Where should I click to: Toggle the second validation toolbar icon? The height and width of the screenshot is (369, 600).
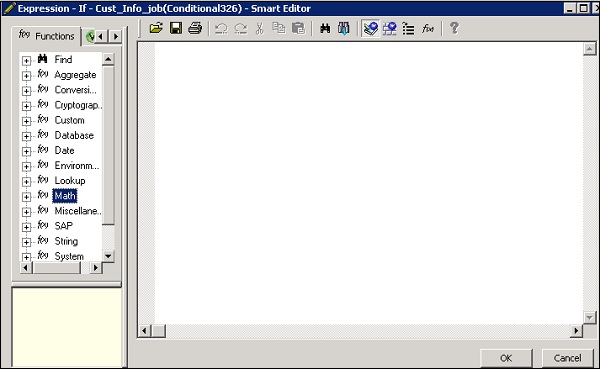[390, 28]
